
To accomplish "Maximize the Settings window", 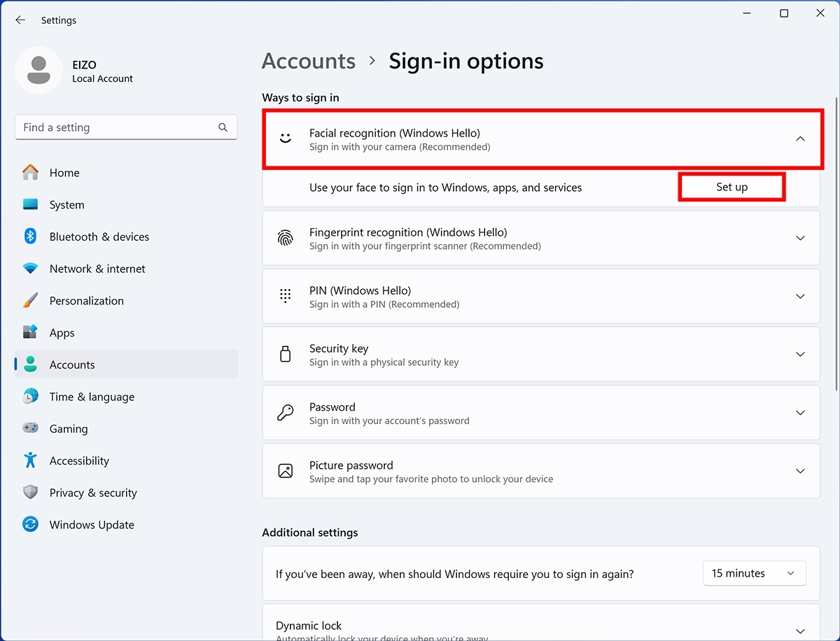I will pyautogui.click(x=784, y=13).
